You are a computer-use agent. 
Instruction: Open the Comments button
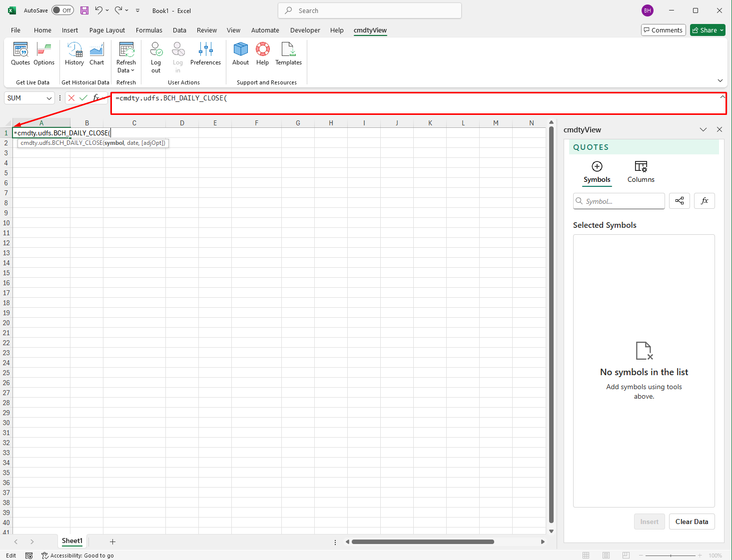point(663,30)
